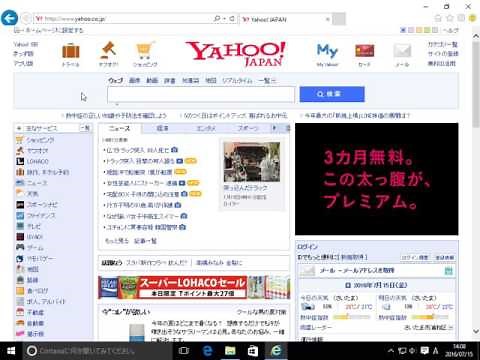Switch to the 経済 news tab

[x=163, y=128]
